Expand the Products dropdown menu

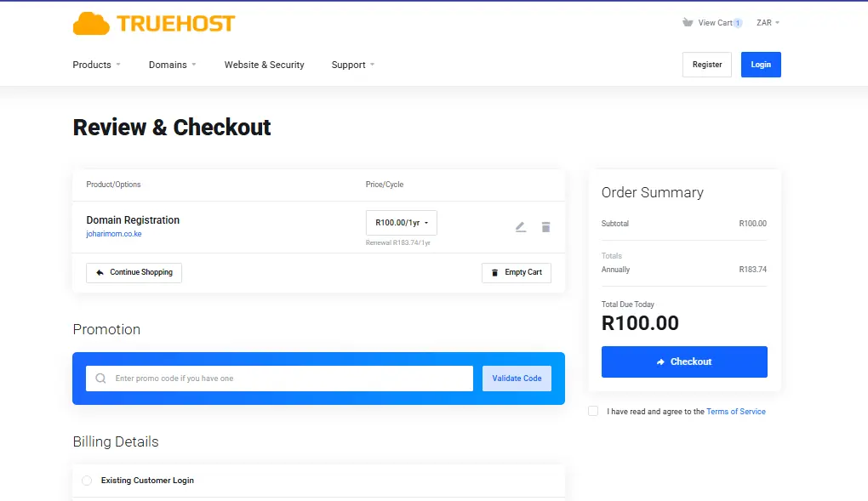pos(95,65)
